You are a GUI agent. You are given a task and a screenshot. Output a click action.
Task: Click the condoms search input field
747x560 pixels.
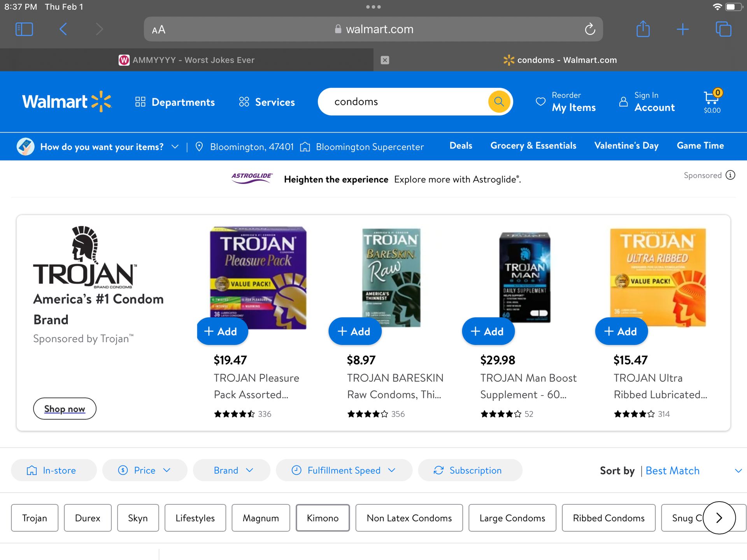pos(405,101)
